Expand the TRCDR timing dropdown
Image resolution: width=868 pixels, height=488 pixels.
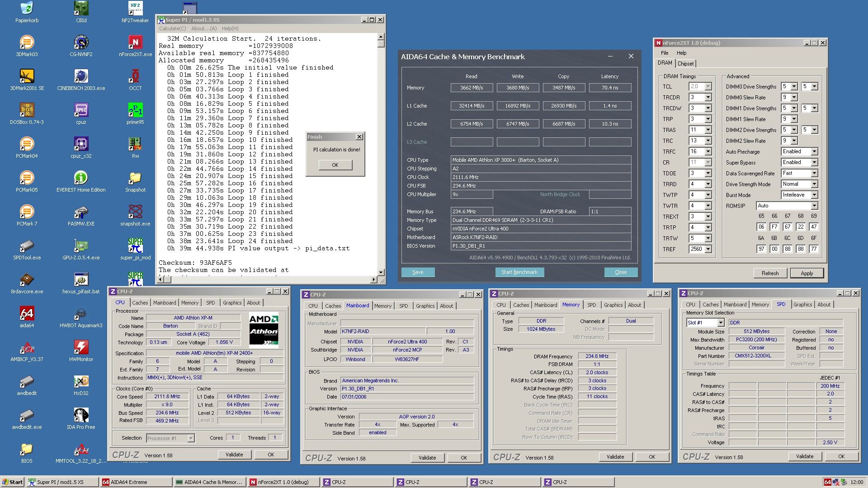pos(708,98)
